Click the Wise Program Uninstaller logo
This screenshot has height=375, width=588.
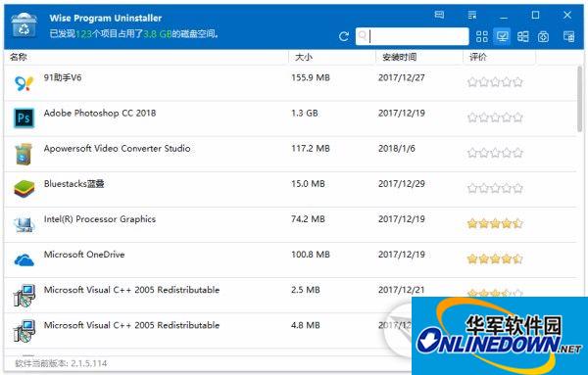[24, 25]
